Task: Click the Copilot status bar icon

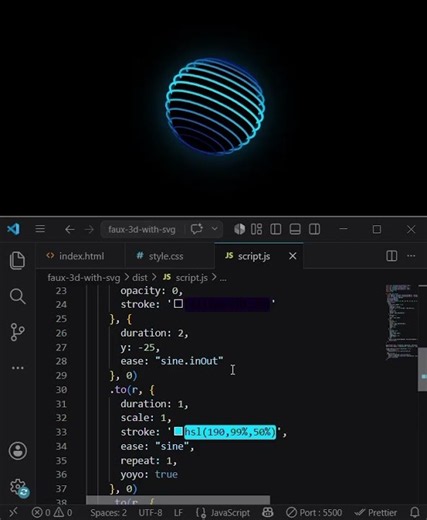Action: [x=268, y=512]
